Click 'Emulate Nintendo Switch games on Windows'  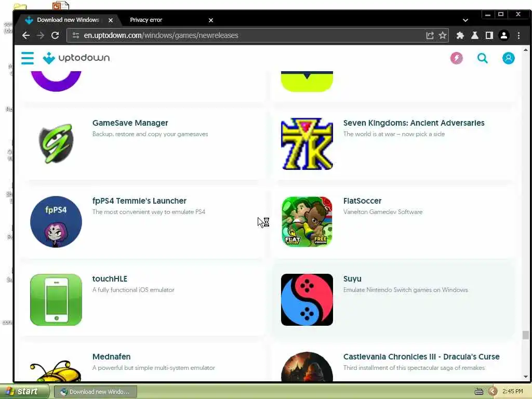tap(405, 290)
